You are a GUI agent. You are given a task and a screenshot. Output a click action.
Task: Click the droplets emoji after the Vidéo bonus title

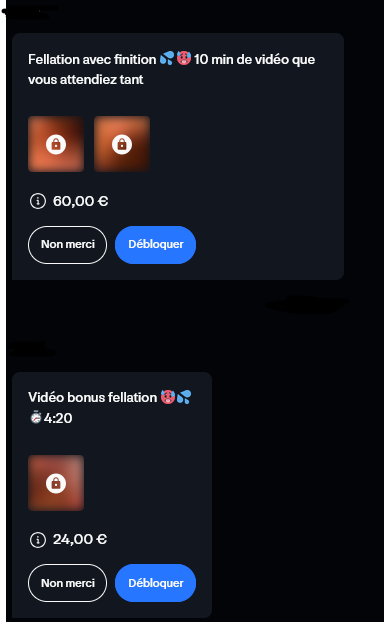pos(184,397)
